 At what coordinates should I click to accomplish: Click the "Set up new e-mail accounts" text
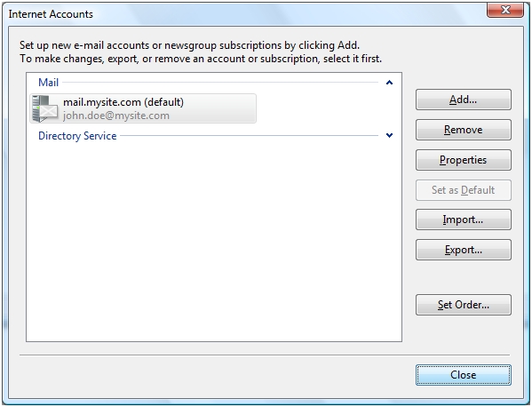(x=189, y=45)
